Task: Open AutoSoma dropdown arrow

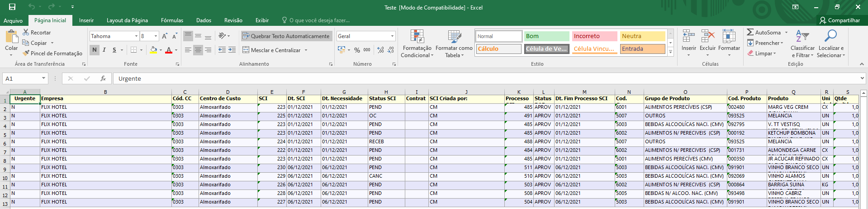Action: click(x=786, y=33)
